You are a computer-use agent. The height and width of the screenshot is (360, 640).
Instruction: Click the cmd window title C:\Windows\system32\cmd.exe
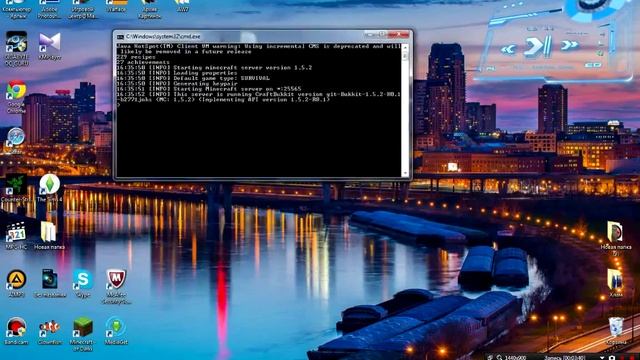[x=163, y=36]
